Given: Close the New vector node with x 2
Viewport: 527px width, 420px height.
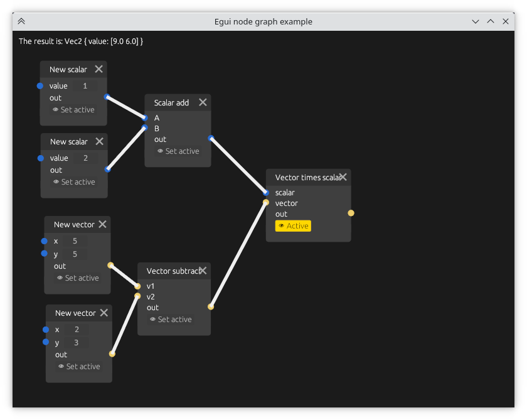Looking at the screenshot, I should (104, 313).
